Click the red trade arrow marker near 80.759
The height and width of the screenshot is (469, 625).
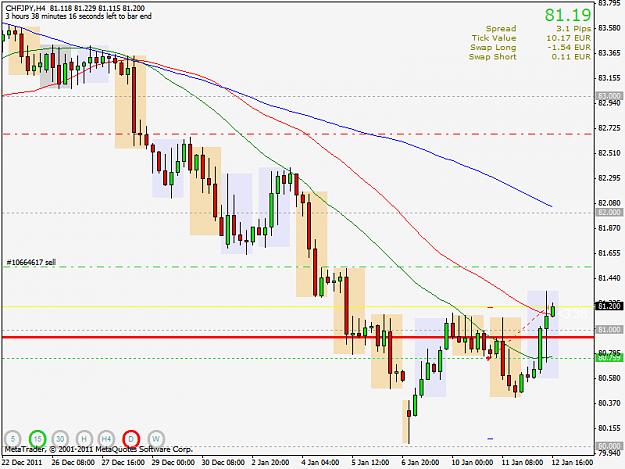point(489,358)
